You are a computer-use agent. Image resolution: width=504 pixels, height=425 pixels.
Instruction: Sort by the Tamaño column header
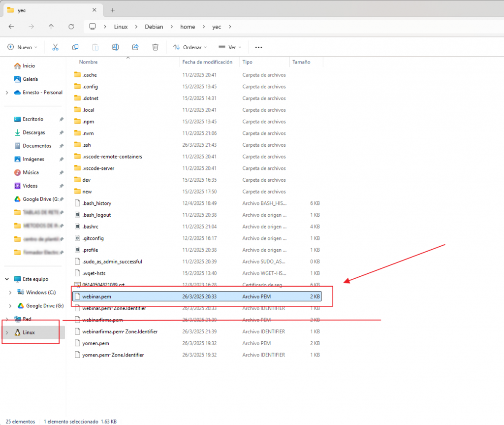pyautogui.click(x=301, y=62)
